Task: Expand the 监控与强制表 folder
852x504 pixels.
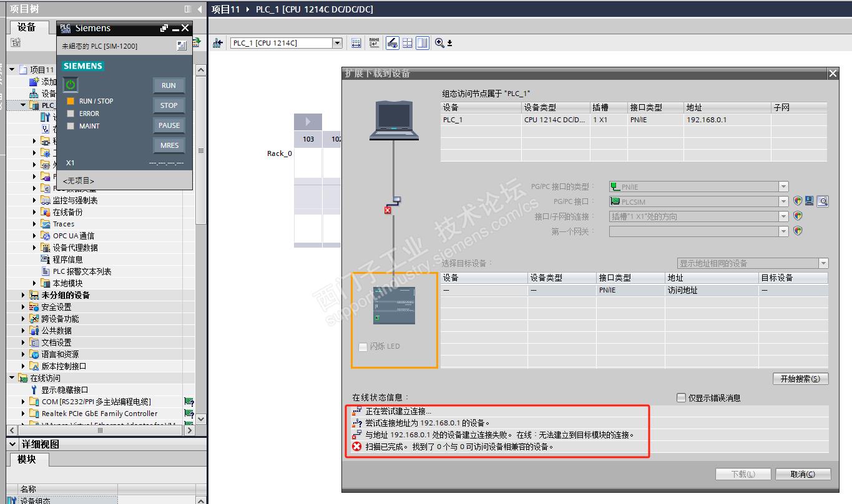Action: tap(35, 200)
